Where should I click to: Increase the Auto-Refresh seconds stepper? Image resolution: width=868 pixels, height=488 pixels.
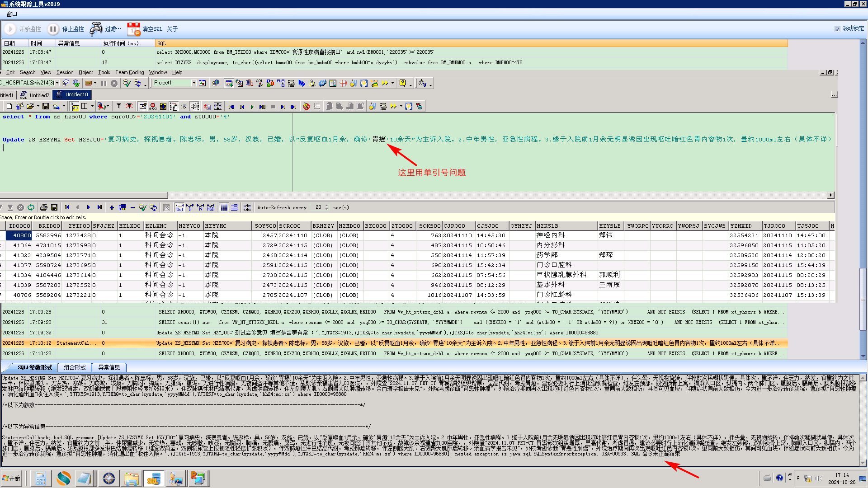(x=327, y=206)
